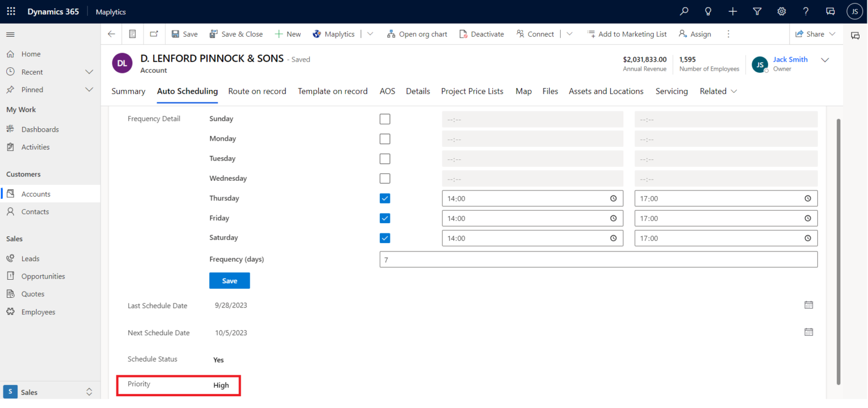This screenshot has width=868, height=408.
Task: Enable the Sunday checkbox
Action: click(x=385, y=119)
